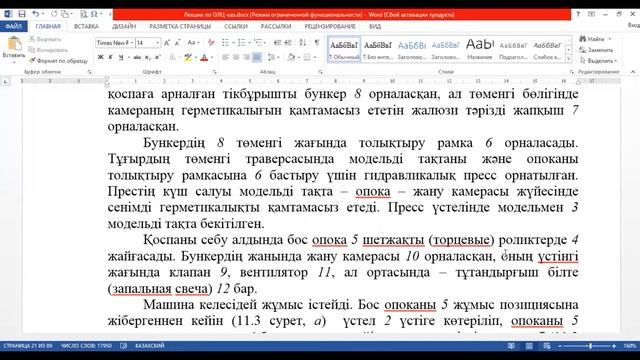The width and height of the screenshot is (640, 360).
Task: Create a numbered list
Action: 241,42
